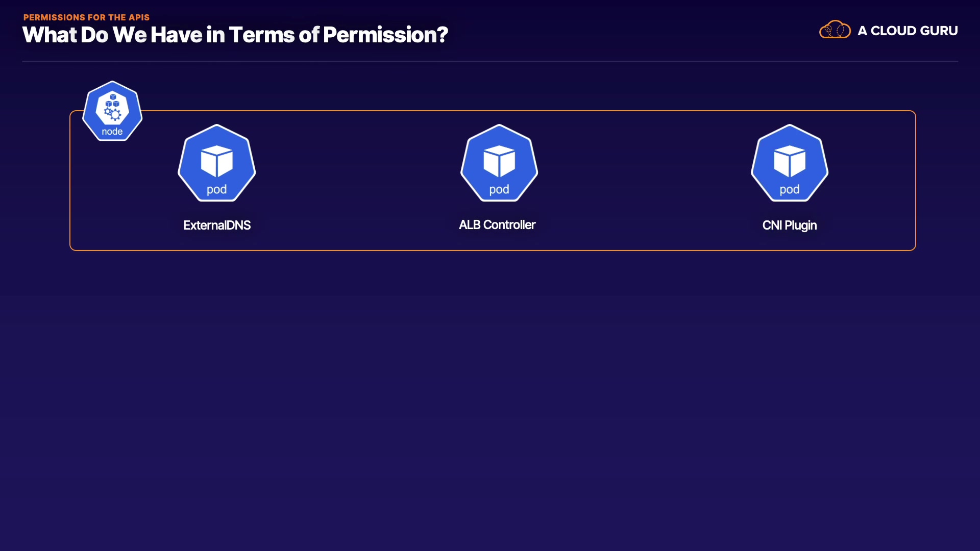Click white cube in ALB Controller pod
Screen dimensions: 980x551
pyautogui.click(x=499, y=160)
